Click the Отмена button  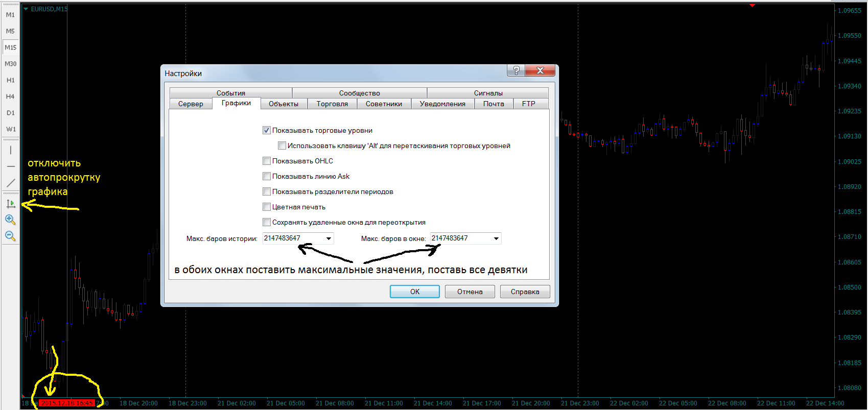click(x=470, y=292)
